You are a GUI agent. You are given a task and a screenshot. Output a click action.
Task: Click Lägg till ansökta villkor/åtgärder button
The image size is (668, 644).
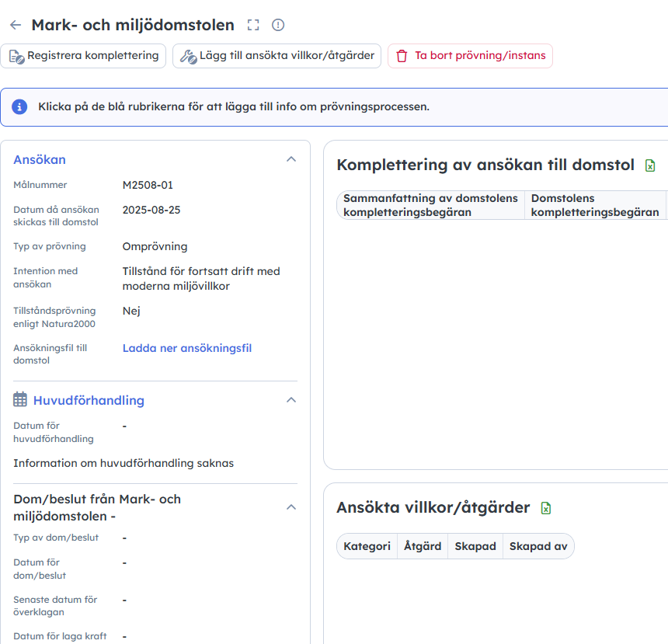point(277,56)
